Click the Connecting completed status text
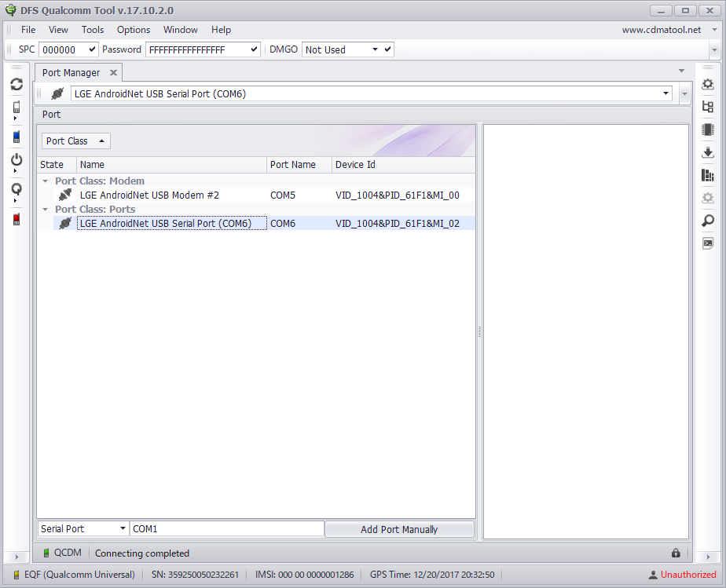The height and width of the screenshot is (588, 726). point(142,553)
